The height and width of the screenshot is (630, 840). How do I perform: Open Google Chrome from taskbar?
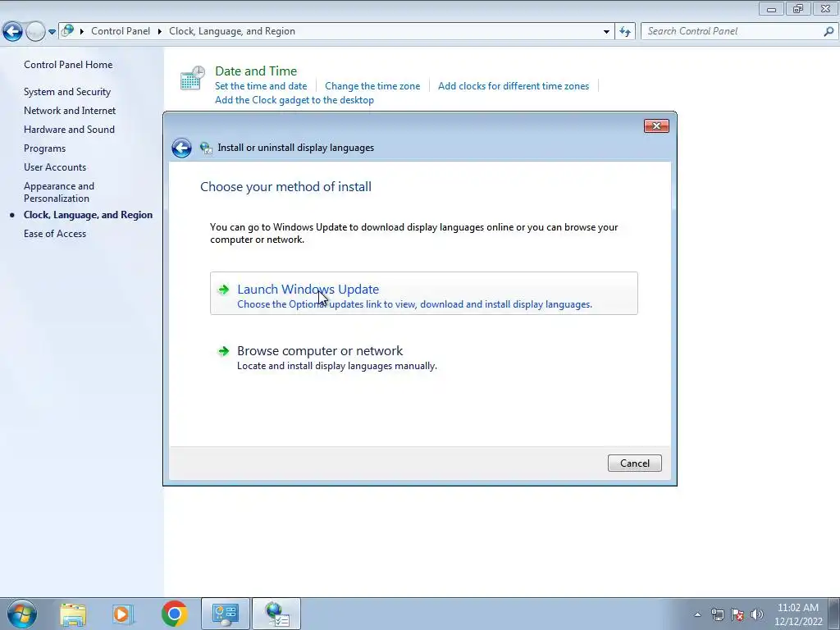174,614
